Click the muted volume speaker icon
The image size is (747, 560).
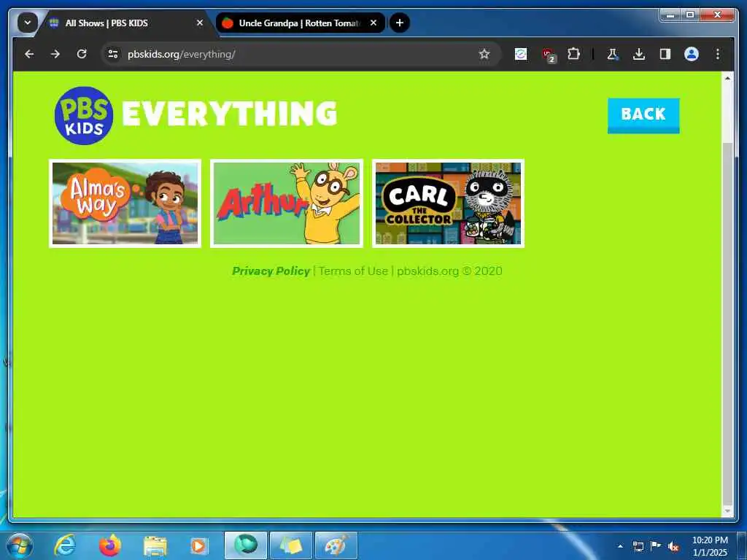click(x=673, y=546)
